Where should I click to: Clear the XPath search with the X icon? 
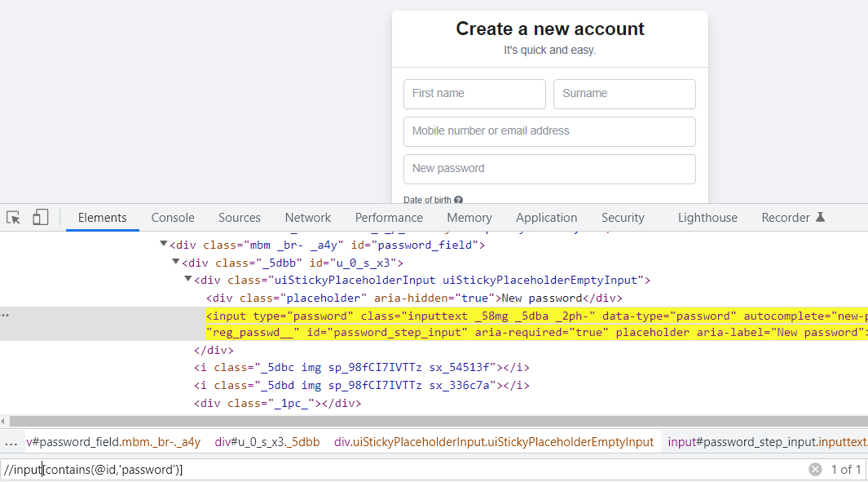(815, 470)
